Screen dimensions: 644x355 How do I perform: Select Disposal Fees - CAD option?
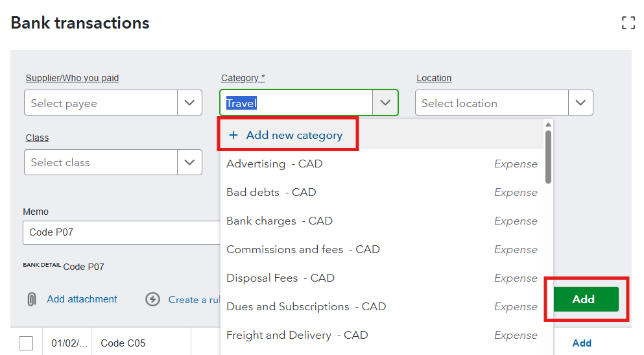click(x=280, y=278)
